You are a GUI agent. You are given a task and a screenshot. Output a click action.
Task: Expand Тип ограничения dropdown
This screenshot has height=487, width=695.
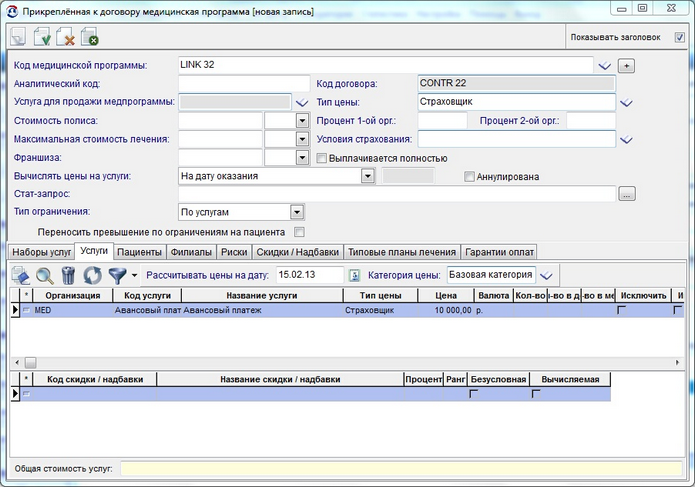[297, 212]
